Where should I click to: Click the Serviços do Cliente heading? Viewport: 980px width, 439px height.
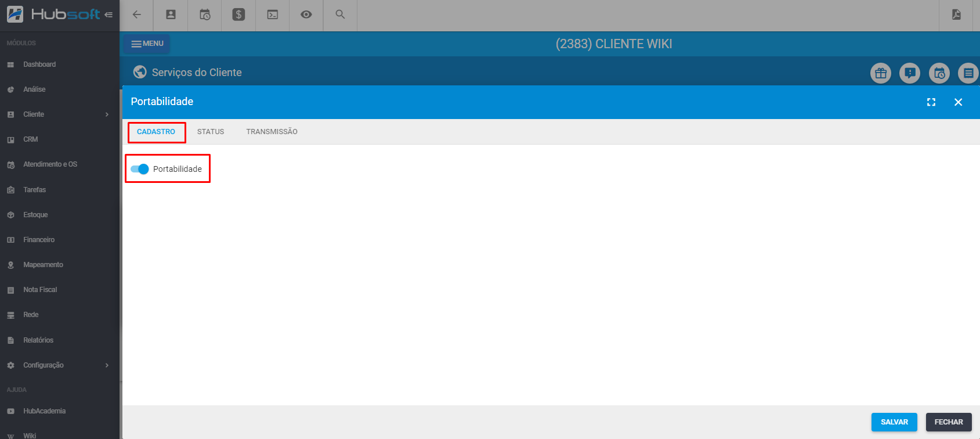tap(197, 73)
